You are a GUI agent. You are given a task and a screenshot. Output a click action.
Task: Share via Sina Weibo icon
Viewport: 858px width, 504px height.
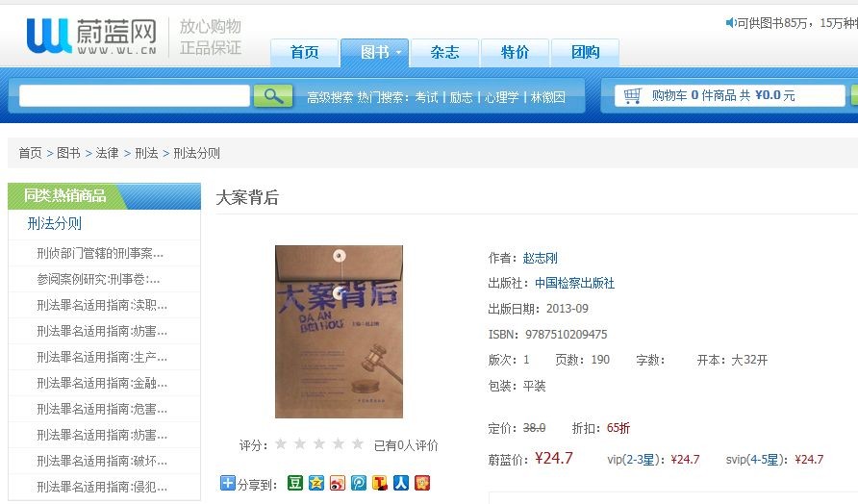tap(338, 483)
